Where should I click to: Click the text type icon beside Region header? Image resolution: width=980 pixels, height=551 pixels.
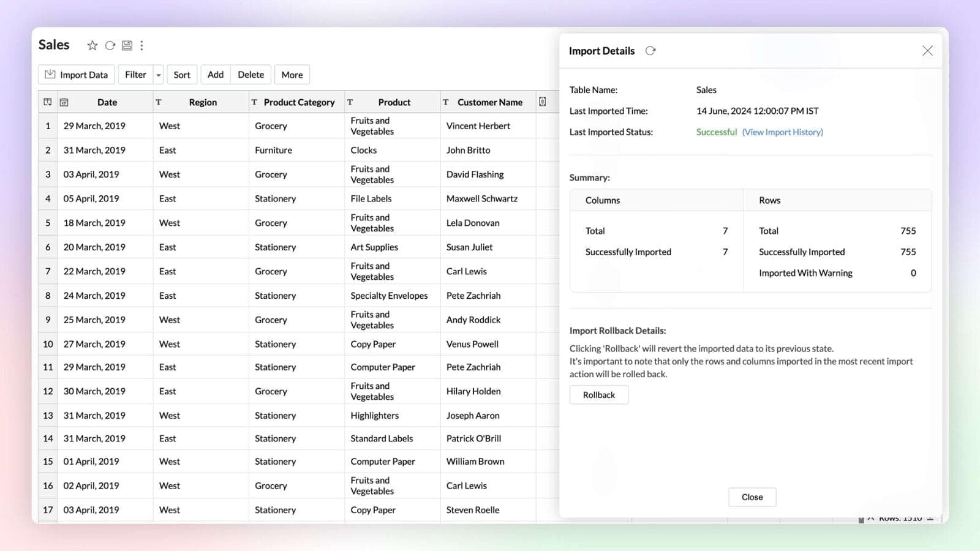(159, 102)
